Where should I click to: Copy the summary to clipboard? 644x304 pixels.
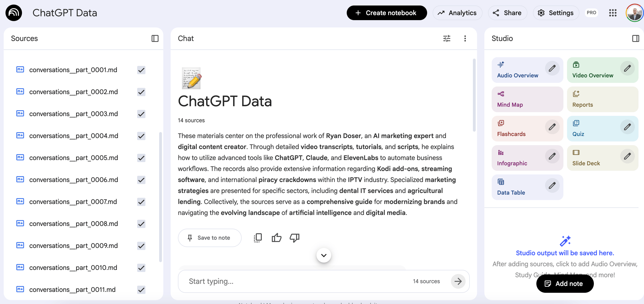[x=258, y=238]
